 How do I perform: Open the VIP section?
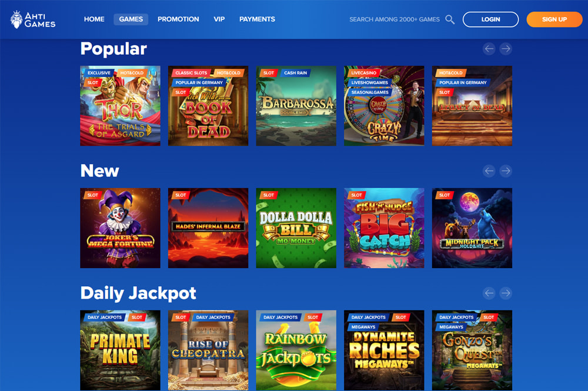[219, 19]
